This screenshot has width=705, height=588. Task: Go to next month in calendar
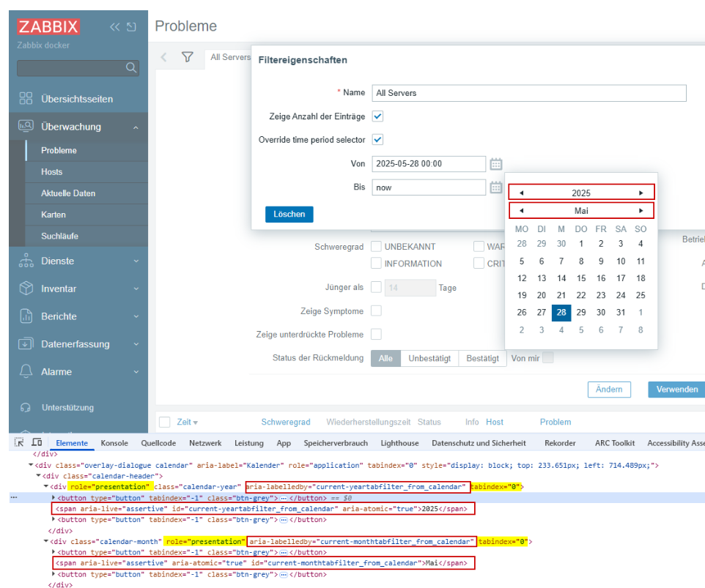641,210
